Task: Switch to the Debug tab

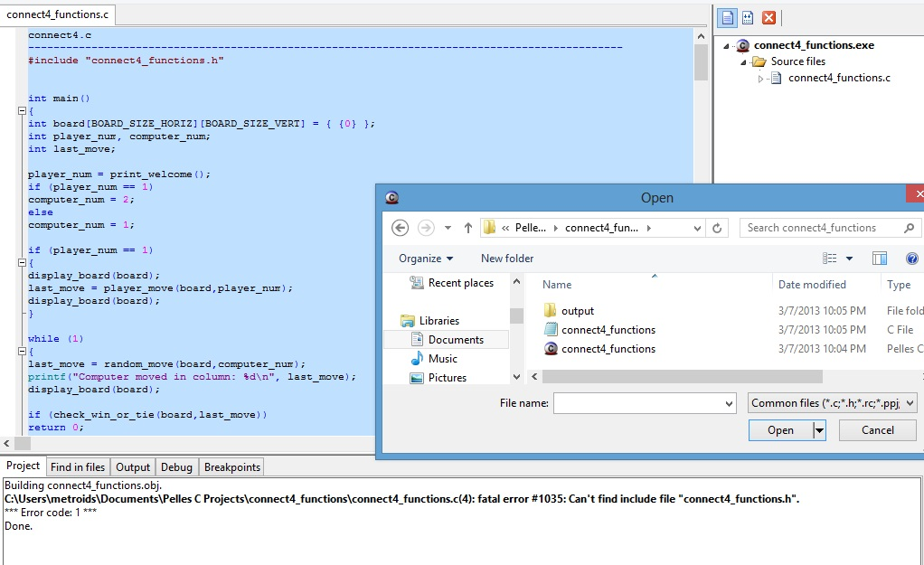Action: [176, 466]
